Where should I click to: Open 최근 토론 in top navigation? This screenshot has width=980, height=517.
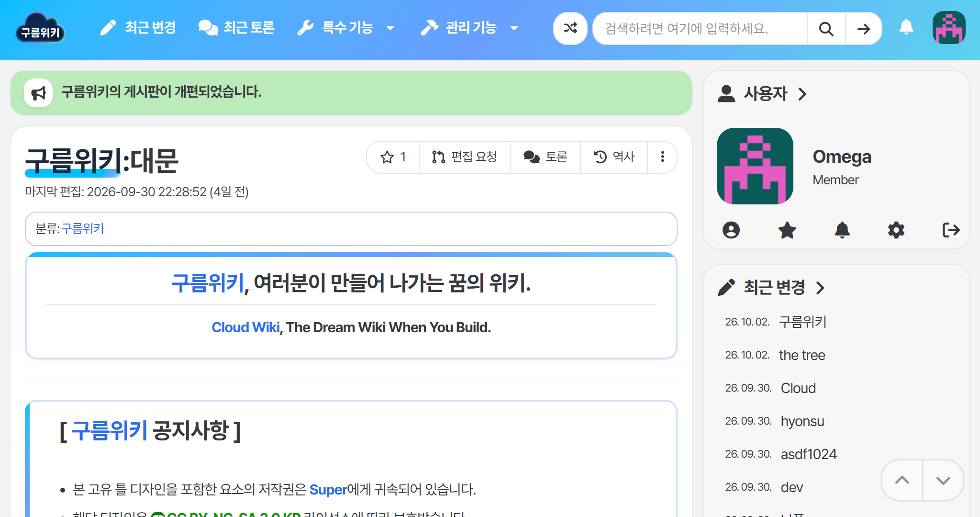tap(236, 28)
